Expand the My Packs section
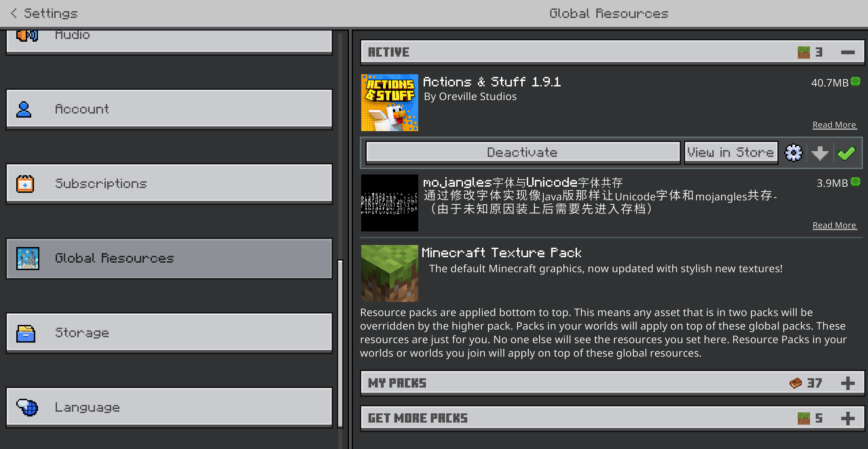This screenshot has height=449, width=868. click(847, 383)
